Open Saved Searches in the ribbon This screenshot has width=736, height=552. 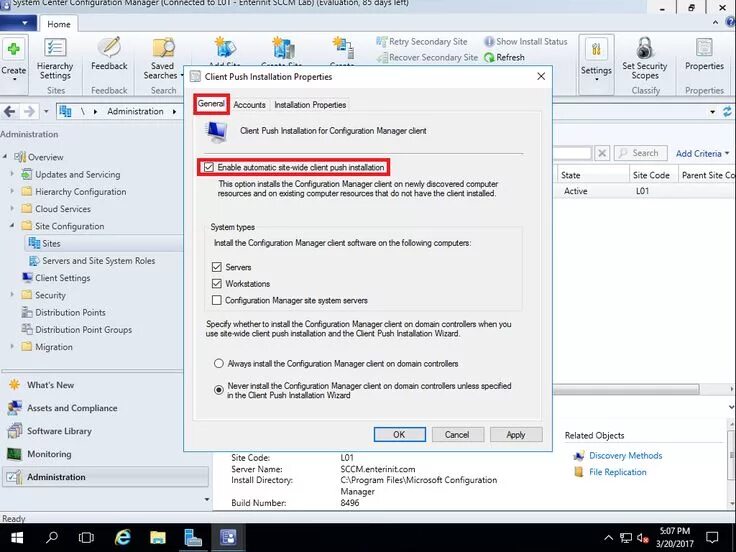(163, 58)
